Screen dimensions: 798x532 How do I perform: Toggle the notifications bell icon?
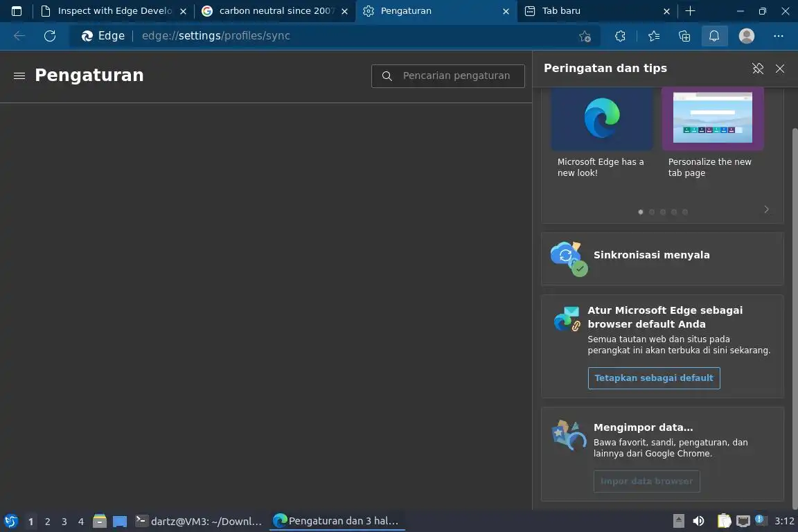[714, 35]
